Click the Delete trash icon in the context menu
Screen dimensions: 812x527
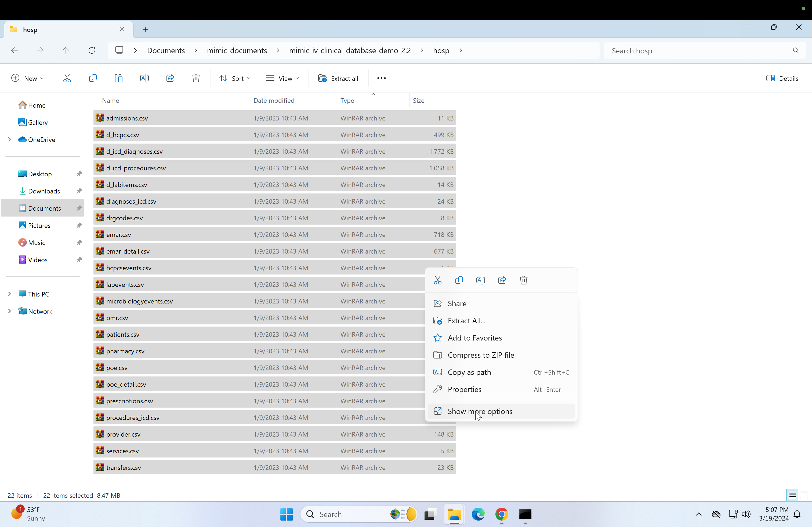click(523, 280)
